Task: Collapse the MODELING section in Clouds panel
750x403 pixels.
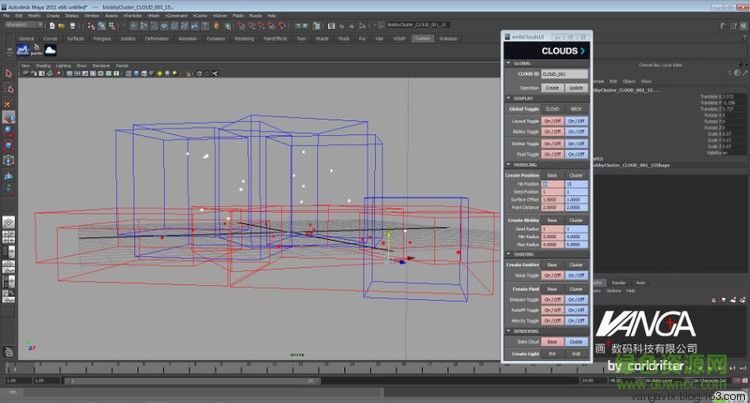Action: click(x=508, y=166)
